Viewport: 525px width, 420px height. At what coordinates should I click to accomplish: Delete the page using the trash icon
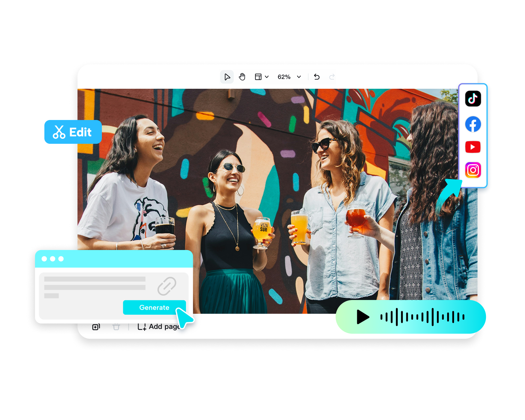116,327
